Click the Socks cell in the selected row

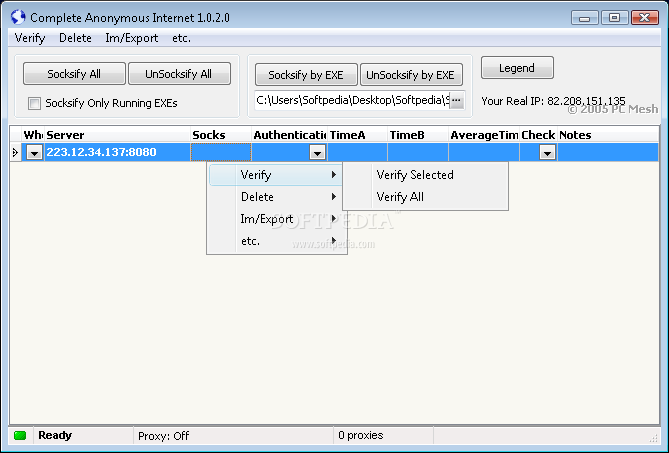[221, 152]
